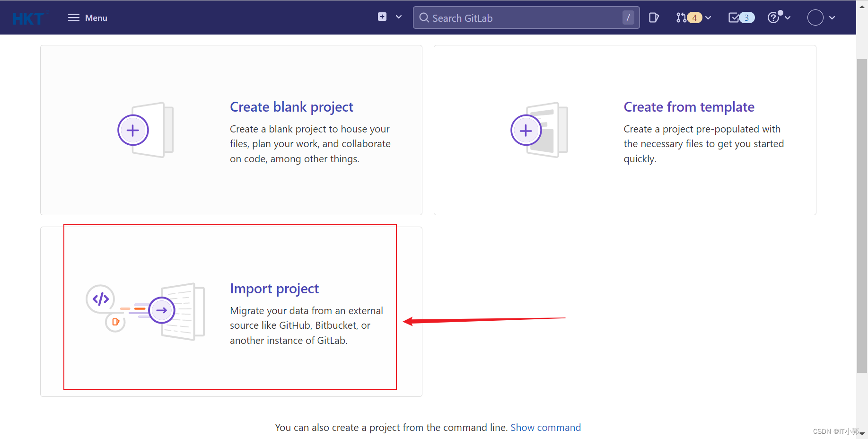Expand the create new dropdown chevron
The width and height of the screenshot is (868, 439).
pyautogui.click(x=399, y=17)
